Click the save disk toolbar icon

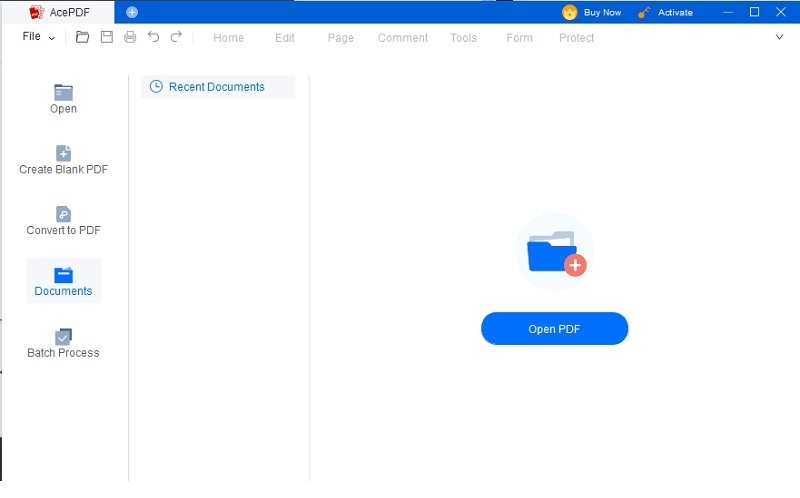pyautogui.click(x=107, y=37)
